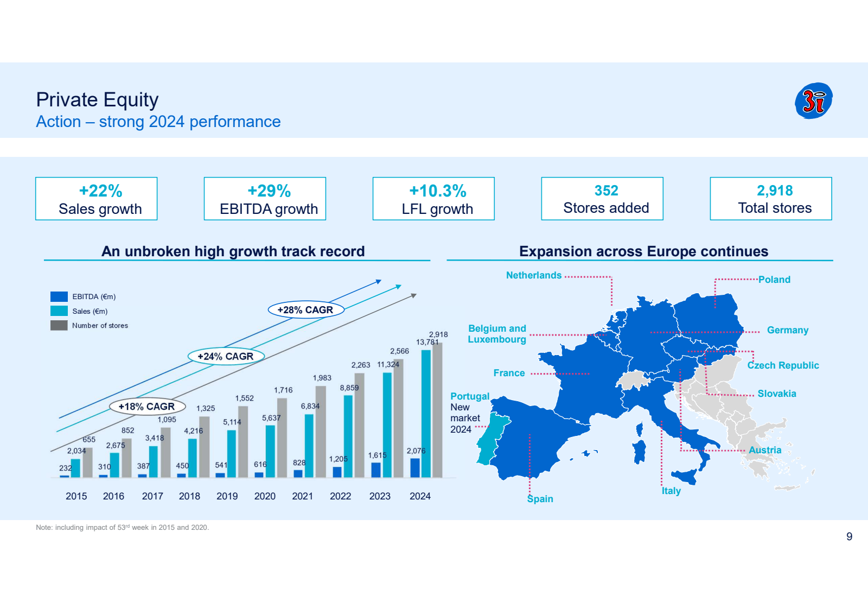Screen dimensions: 868x614
Task: Click the Czech Republic map label
Action: click(x=783, y=365)
